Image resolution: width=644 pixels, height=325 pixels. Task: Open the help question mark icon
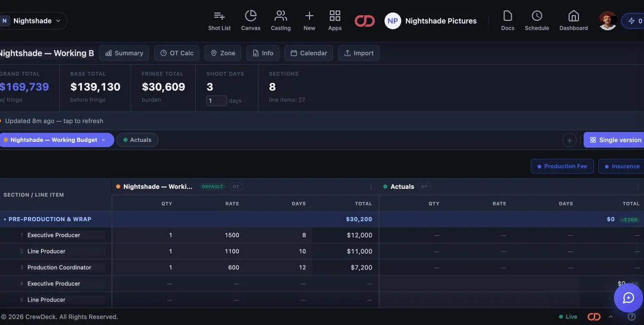pyautogui.click(x=632, y=317)
